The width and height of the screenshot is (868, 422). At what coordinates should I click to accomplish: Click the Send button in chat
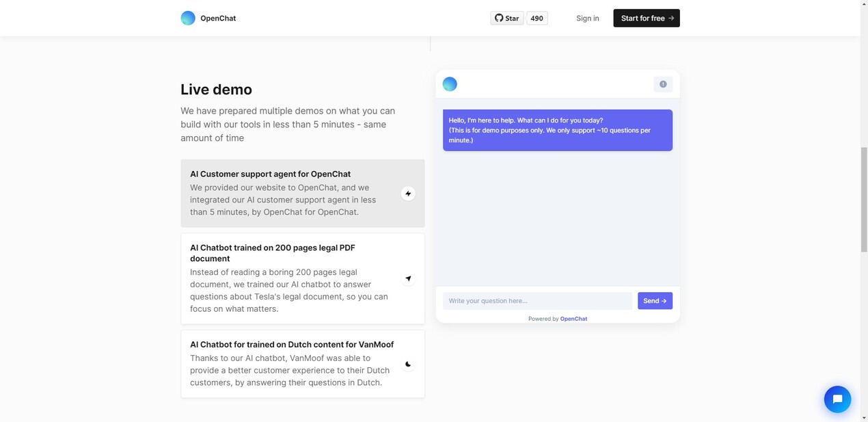tap(655, 301)
